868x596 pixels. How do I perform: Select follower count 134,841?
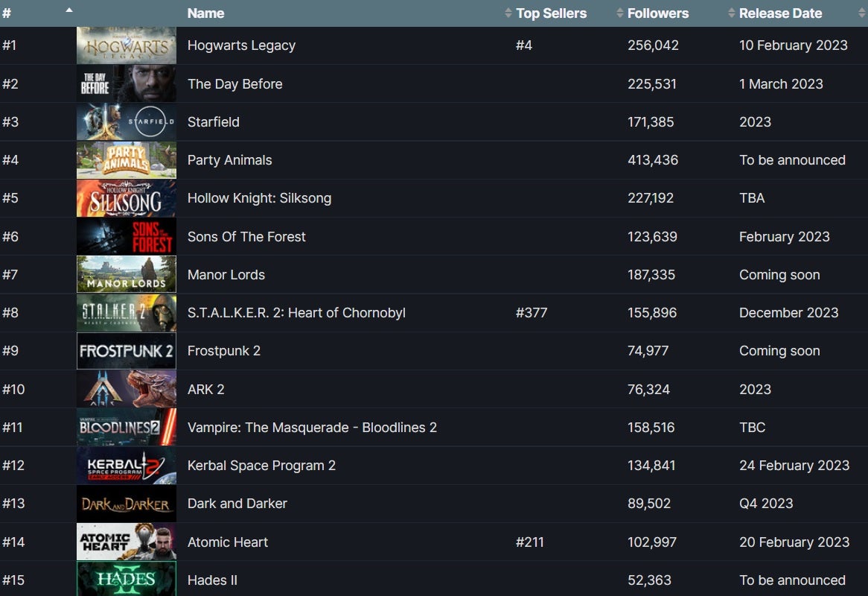coord(651,466)
